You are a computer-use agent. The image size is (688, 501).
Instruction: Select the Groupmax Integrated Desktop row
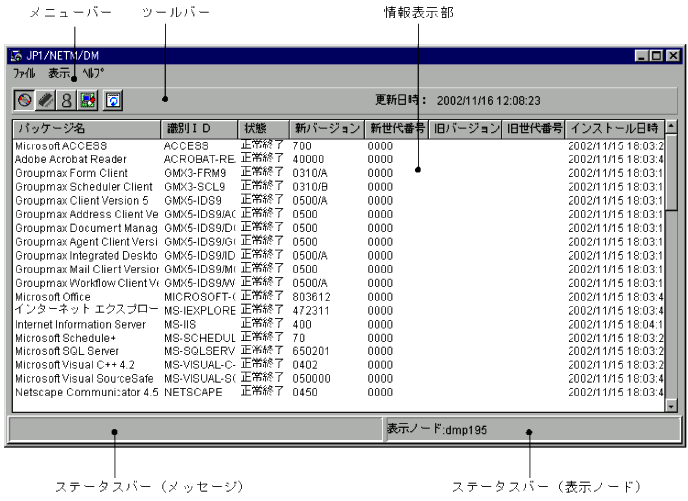point(338,255)
